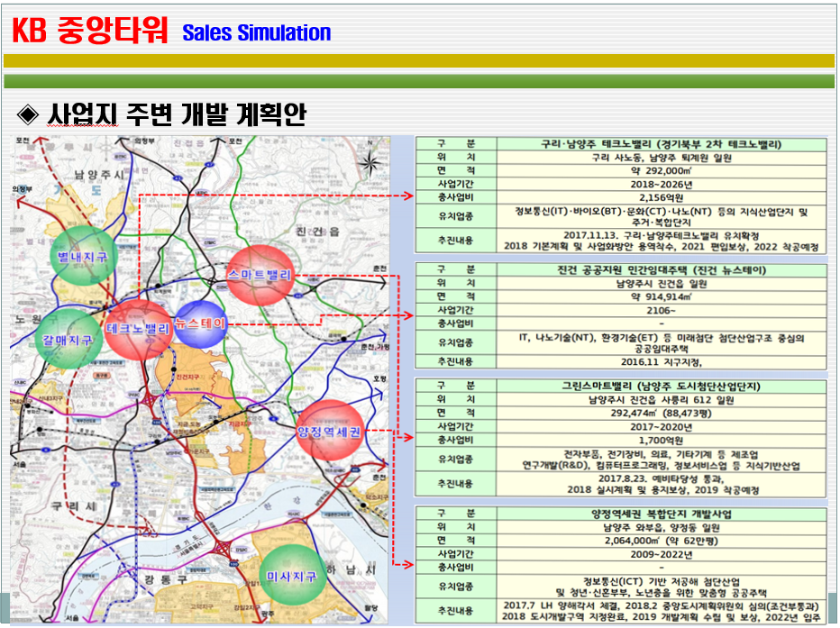This screenshot has width=840, height=628.
Task: Select the location cell '남양주시 진건읍 일원'
Action: pos(661,283)
